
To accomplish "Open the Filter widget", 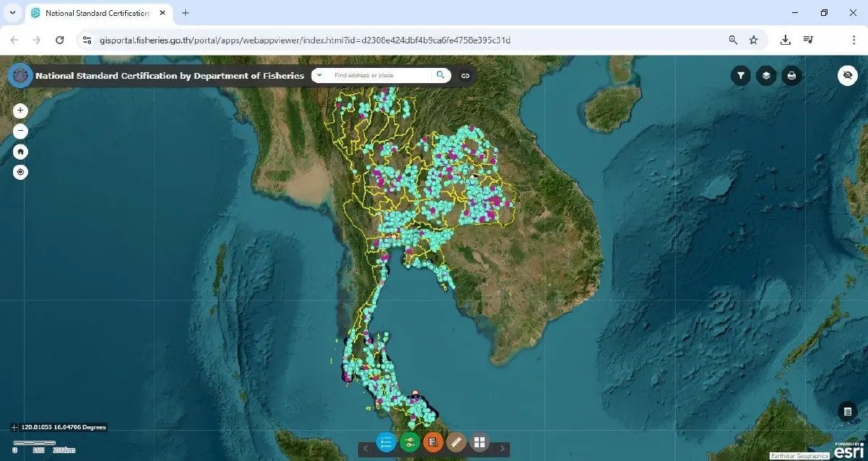I will point(741,75).
